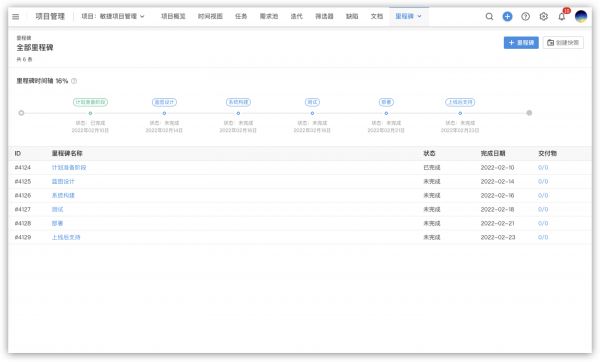Switch to the 时间视图 tab
The width and height of the screenshot is (600, 362).
pos(210,16)
